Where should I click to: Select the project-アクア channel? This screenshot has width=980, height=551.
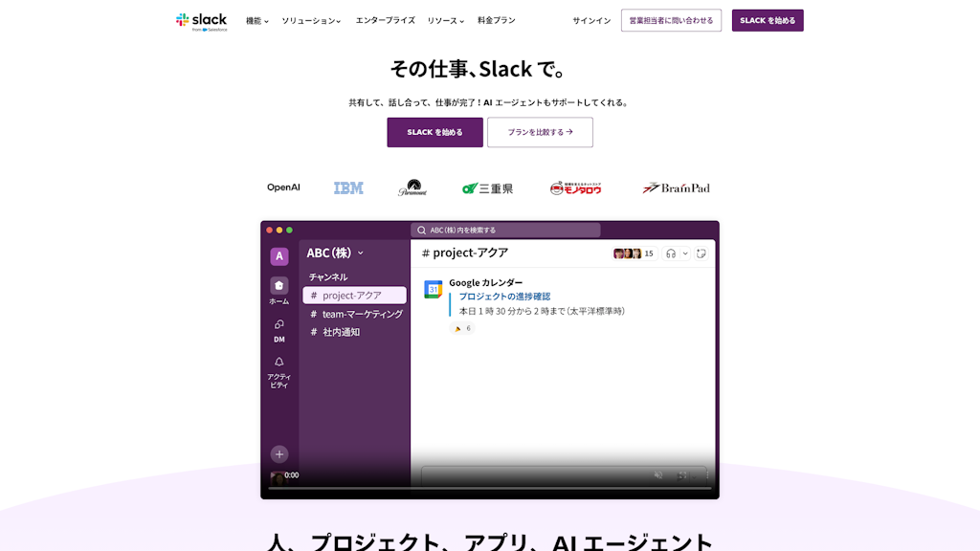pyautogui.click(x=354, y=296)
